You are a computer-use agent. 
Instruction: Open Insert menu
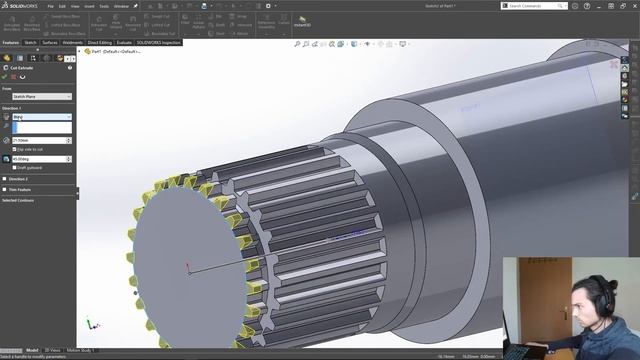[x=89, y=6]
